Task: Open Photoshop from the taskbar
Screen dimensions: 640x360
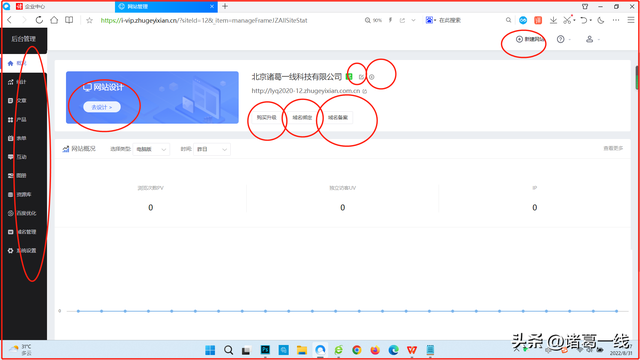Action: pos(265,350)
